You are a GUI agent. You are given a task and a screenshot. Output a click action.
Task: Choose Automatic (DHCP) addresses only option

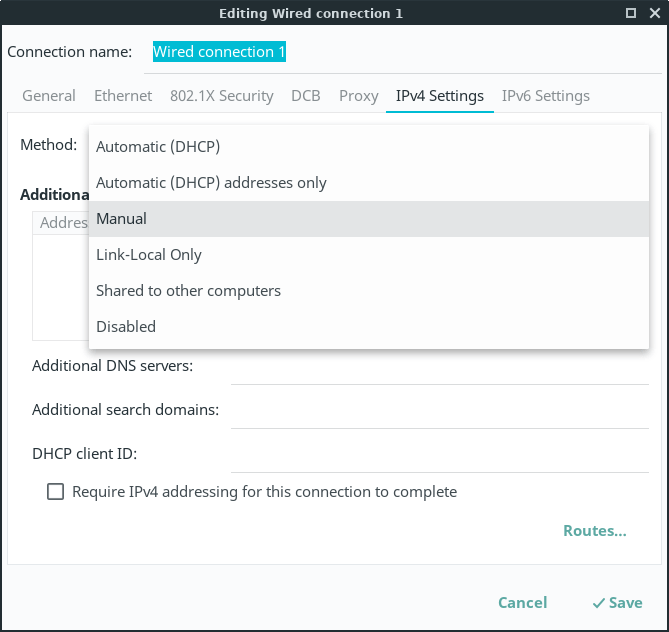(x=211, y=183)
